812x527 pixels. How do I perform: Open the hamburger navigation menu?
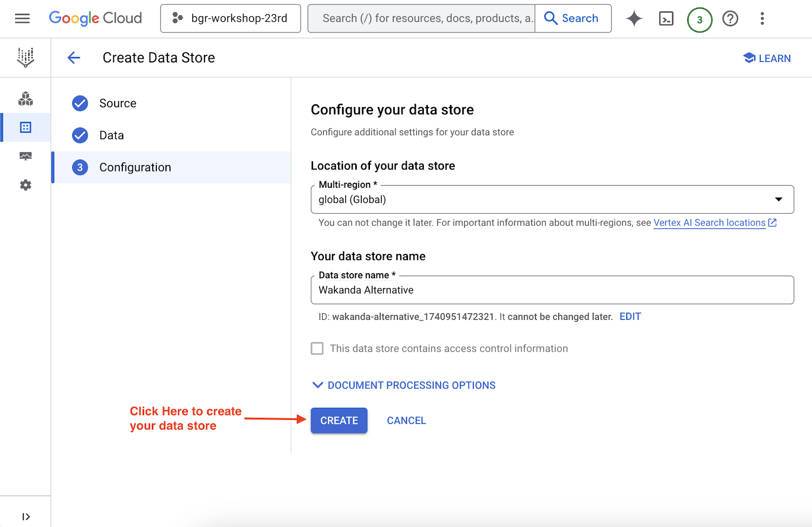coord(22,19)
